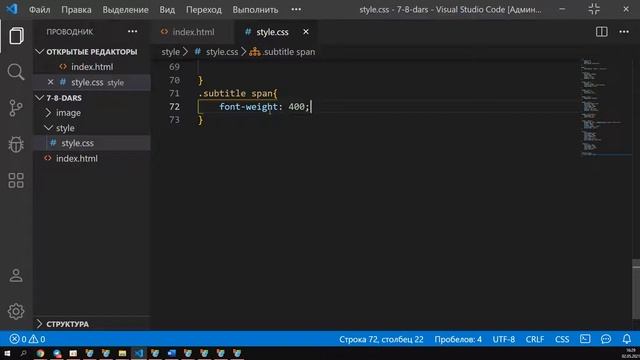This screenshot has height=360, width=640.
Task: Click Строка 72, столбец 22 indicator
Action: pos(381,339)
